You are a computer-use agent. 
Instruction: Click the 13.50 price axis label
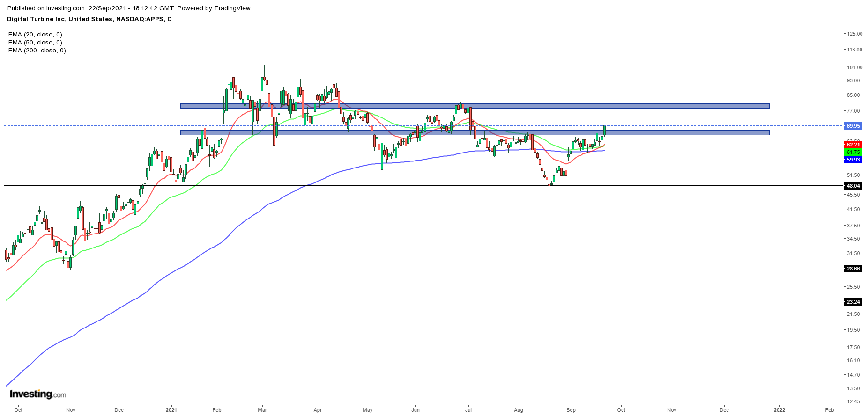tap(853, 388)
